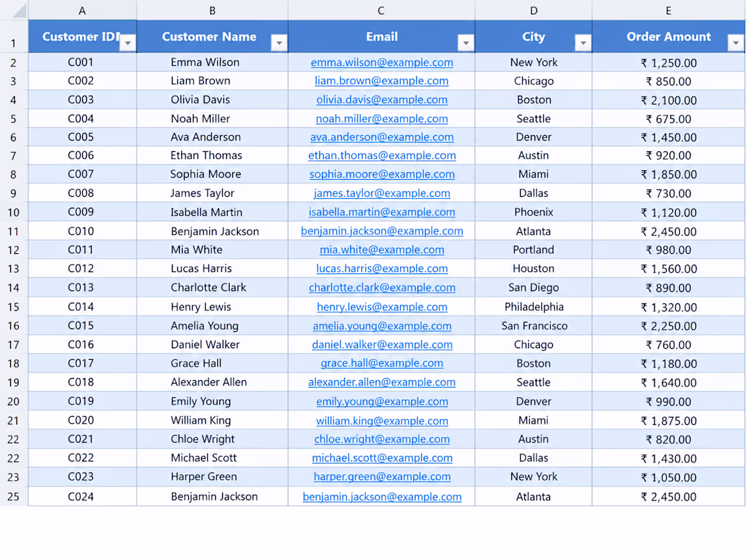Viewport: 747px width, 560px height.
Task: Open grace.hall@example.com email link
Action: (382, 363)
